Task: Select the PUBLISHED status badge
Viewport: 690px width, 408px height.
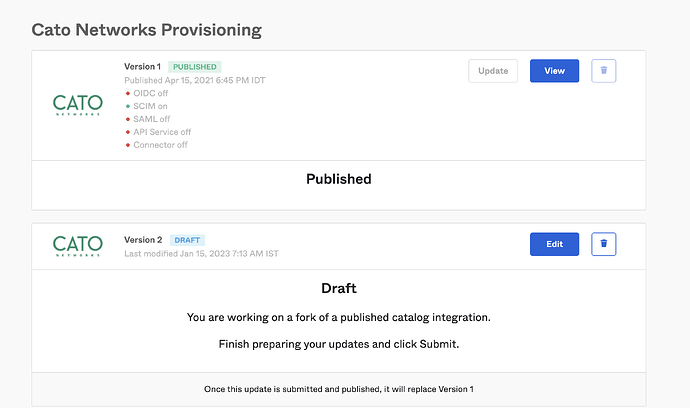Action: [195, 67]
